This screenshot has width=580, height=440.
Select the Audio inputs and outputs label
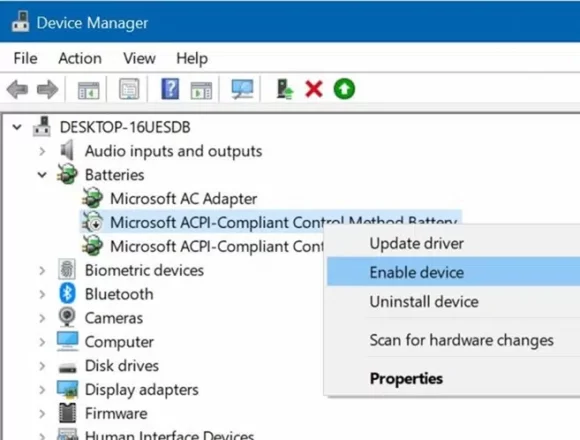pyautogui.click(x=173, y=151)
